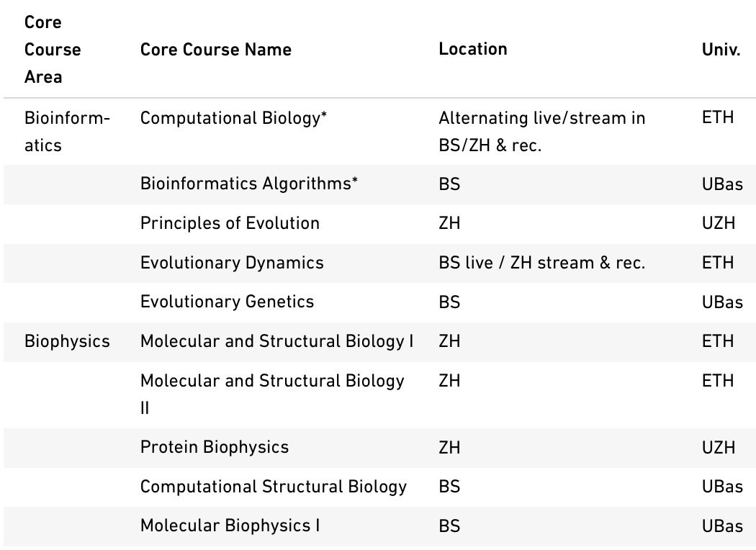Select Bioinformatics Algorithms* course entry
Image resolution: width=756 pixels, height=550 pixels.
(249, 184)
